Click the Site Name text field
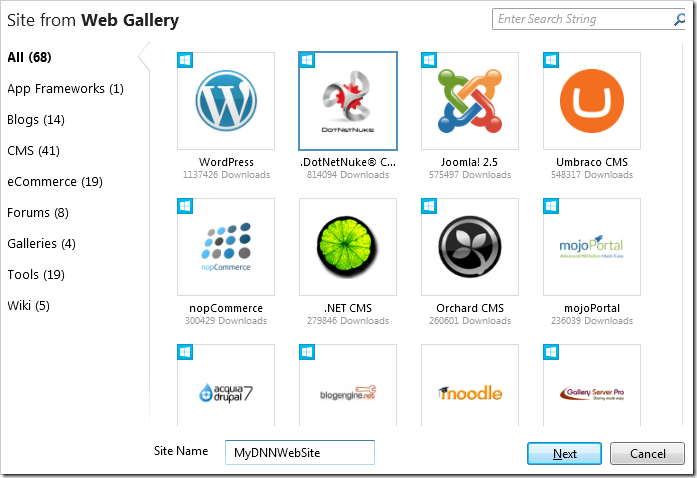The image size is (697, 478). 300,453
